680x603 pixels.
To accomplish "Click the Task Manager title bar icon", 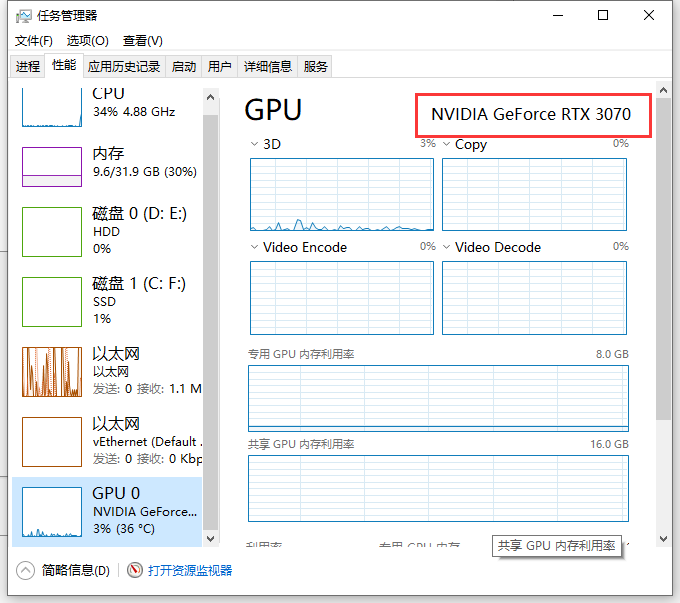I will click(x=23, y=16).
